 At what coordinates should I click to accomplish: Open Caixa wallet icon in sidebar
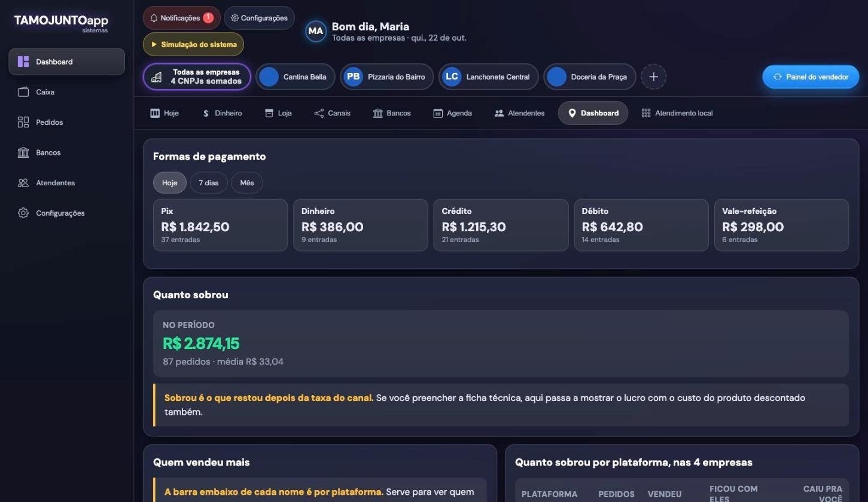click(23, 92)
